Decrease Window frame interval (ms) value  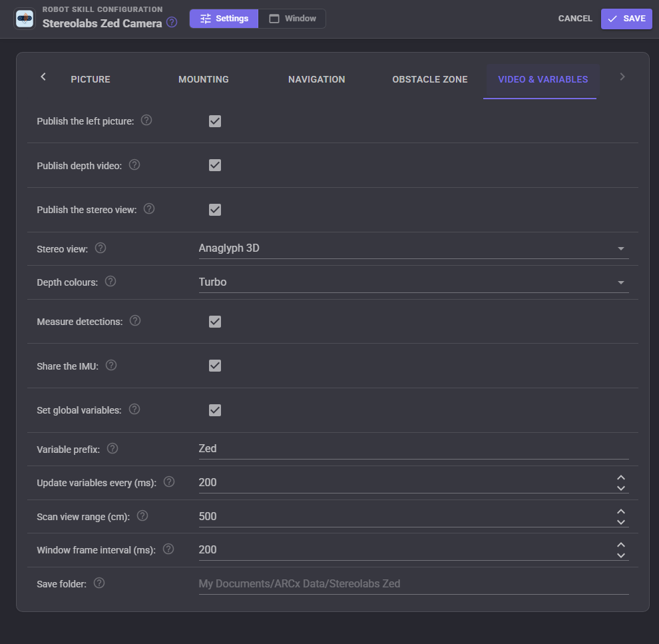click(621, 555)
